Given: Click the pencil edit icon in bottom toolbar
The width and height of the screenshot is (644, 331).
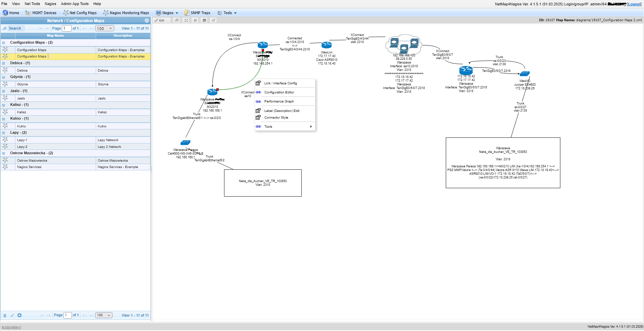Looking at the screenshot, I should (x=12, y=316).
